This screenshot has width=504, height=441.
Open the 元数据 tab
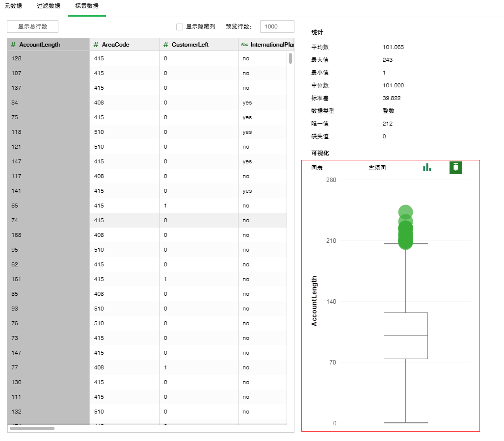pyautogui.click(x=13, y=6)
